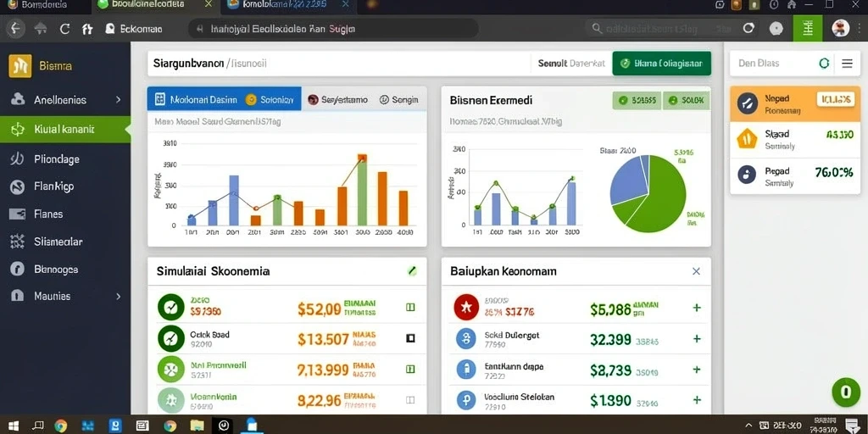Click the yellow Bisnra logo icon
This screenshot has width=868, height=434.
(20, 66)
